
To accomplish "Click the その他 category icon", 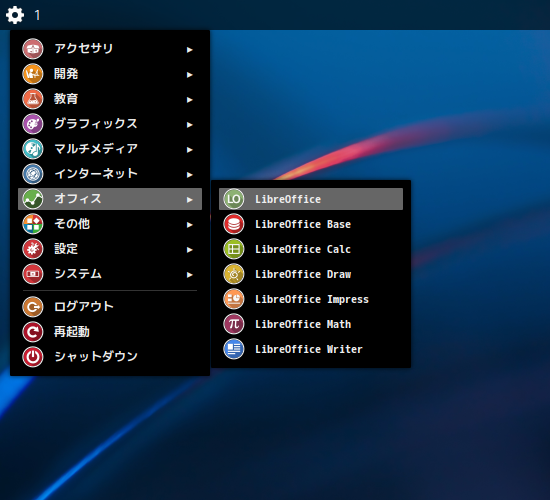I will coord(33,224).
